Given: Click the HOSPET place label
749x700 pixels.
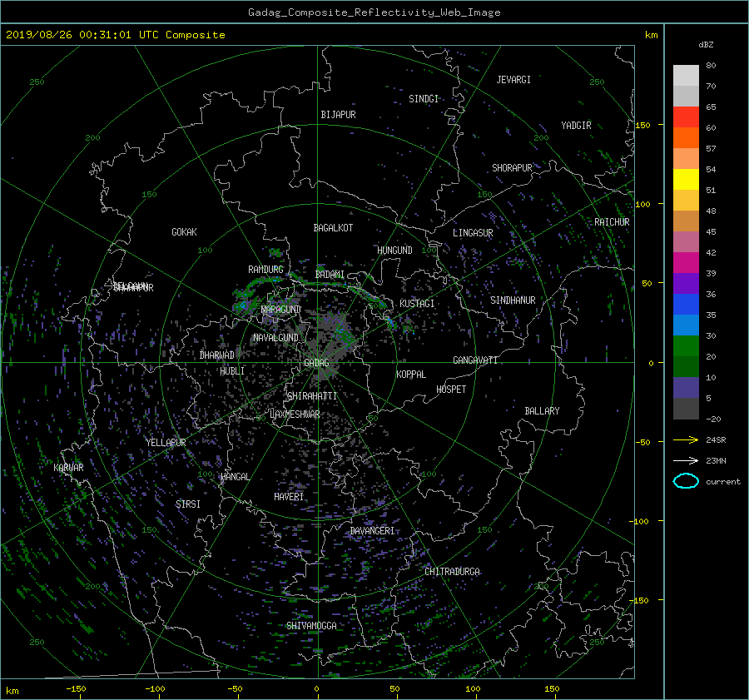Looking at the screenshot, I should (x=451, y=390).
